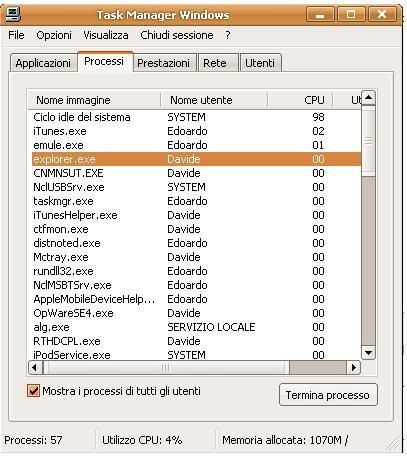Open the Chiudi sessione menu
This screenshot has width=407, height=460.
coord(177,35)
